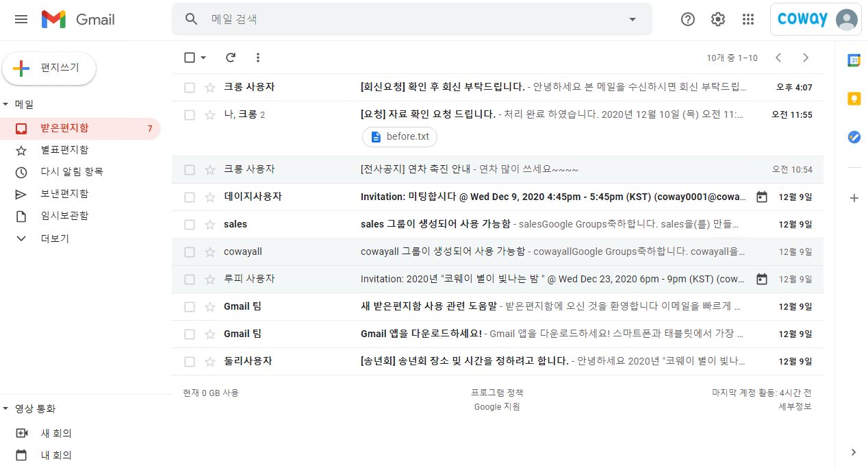The height and width of the screenshot is (468, 868).
Task: Expand 더보기 to show more labels
Action: [x=55, y=238]
